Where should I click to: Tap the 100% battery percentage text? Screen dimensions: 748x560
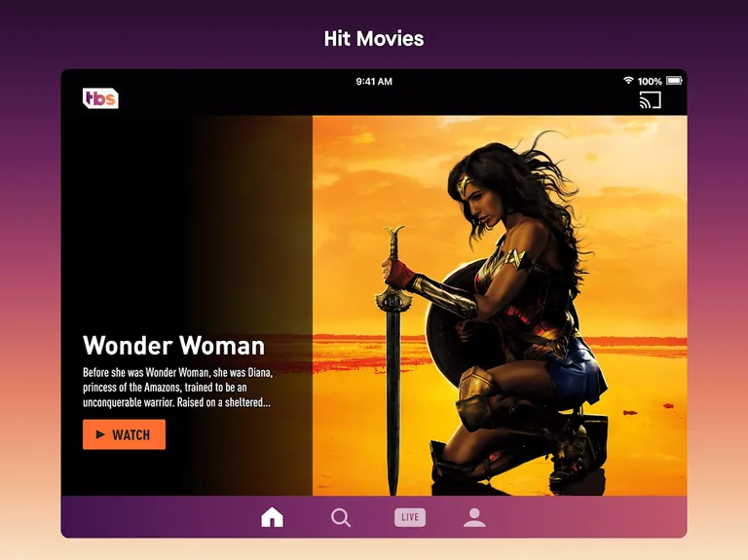pos(650,82)
